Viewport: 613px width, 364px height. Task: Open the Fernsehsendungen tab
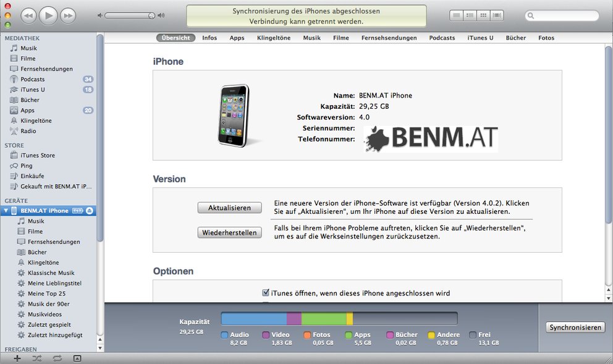pyautogui.click(x=389, y=38)
